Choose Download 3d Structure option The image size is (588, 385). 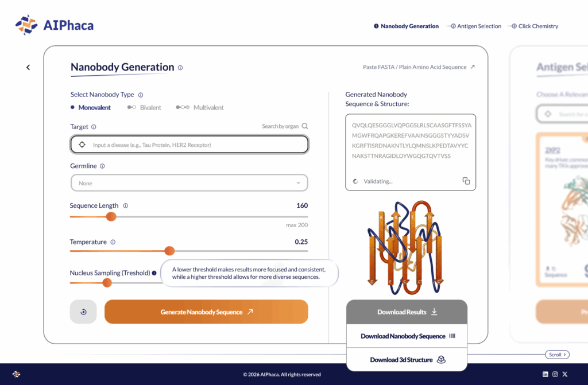coord(407,360)
